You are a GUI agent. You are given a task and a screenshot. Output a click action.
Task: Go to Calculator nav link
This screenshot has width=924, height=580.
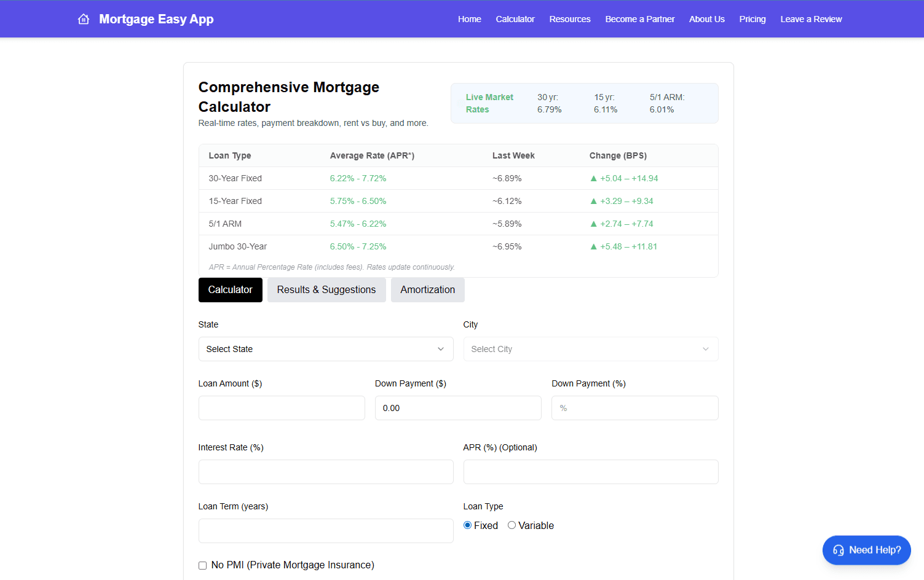pyautogui.click(x=515, y=19)
